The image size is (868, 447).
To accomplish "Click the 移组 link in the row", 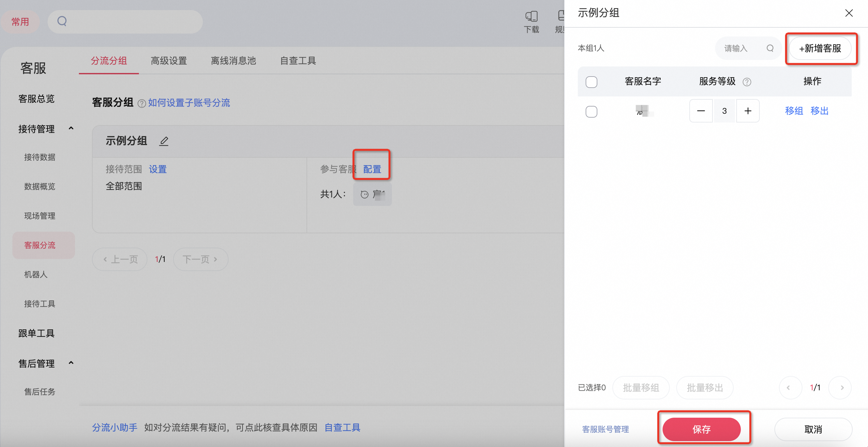I will point(794,111).
